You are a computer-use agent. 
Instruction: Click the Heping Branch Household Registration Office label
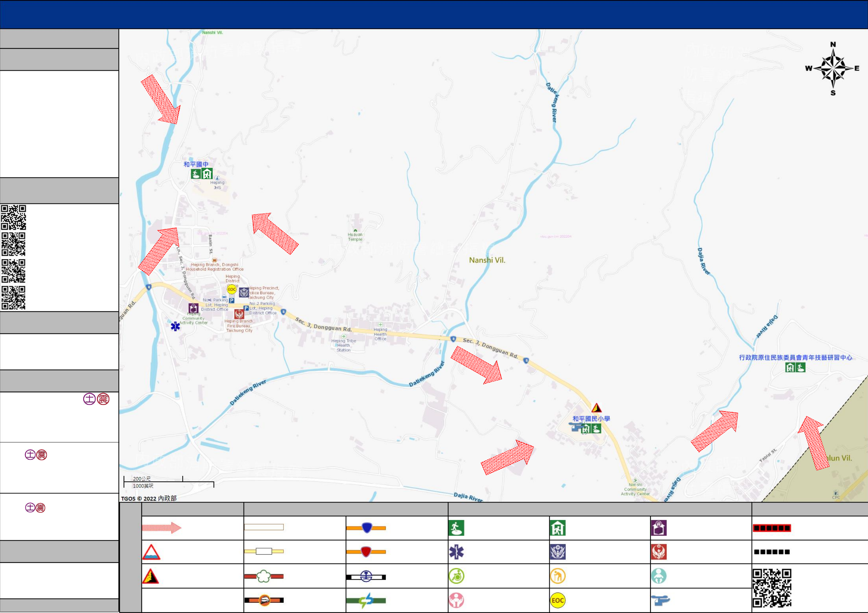(x=215, y=267)
